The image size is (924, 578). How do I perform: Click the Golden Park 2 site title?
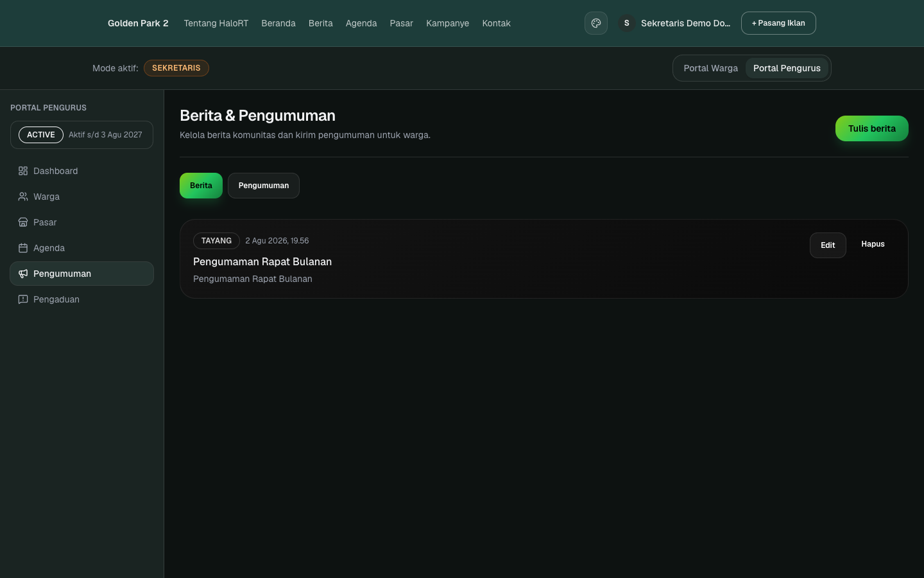pos(138,23)
